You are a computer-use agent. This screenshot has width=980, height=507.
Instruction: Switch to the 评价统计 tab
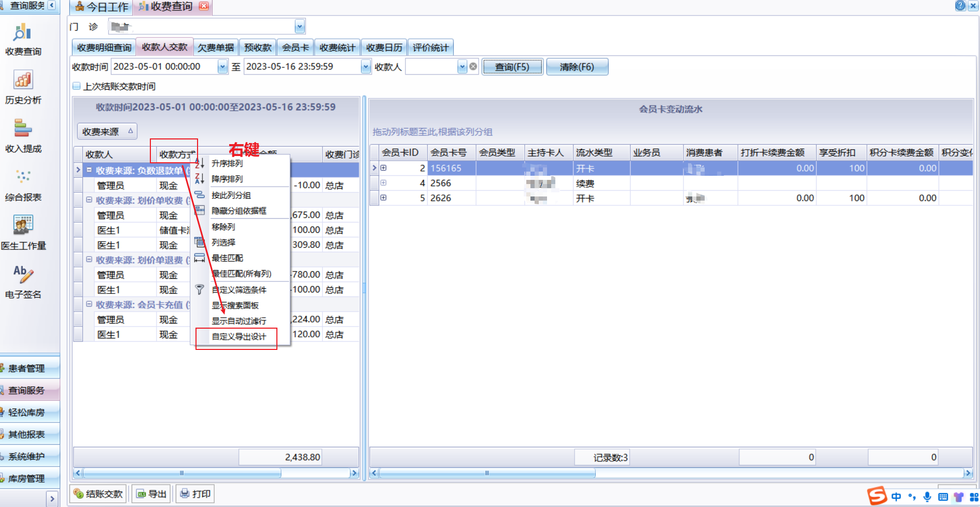pos(430,47)
